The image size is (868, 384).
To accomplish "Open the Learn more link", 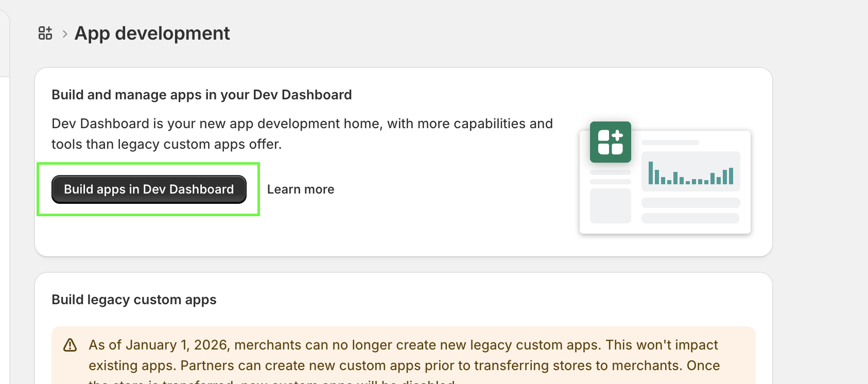I will pos(301,189).
